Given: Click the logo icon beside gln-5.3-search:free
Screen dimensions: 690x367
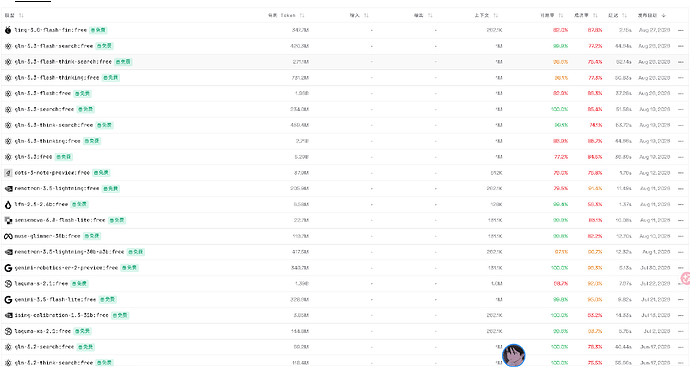Looking at the screenshot, I should [8, 109].
